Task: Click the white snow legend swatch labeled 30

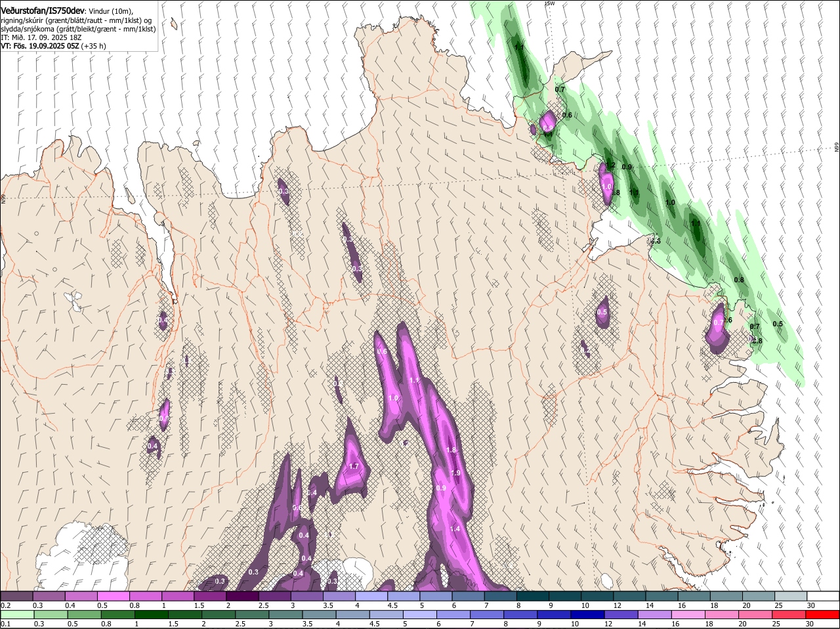Action: [823, 596]
